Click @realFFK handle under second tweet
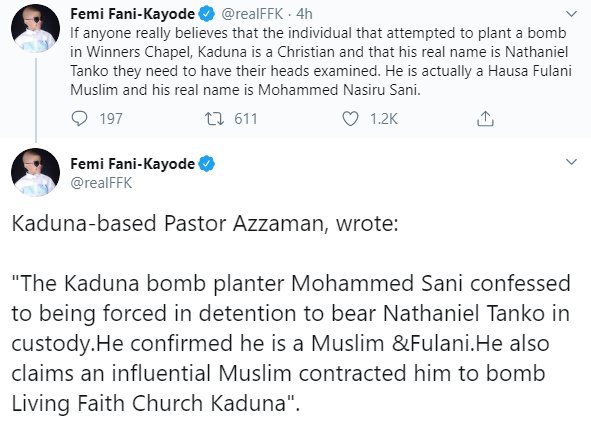 [101, 183]
